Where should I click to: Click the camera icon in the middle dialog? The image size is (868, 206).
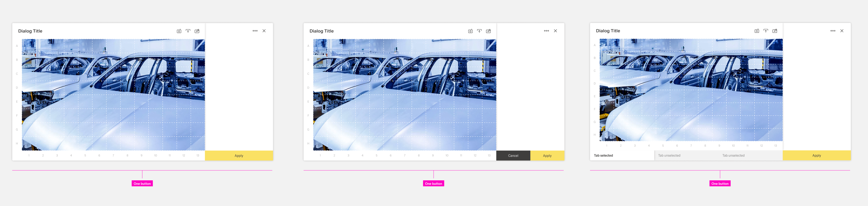coord(470,31)
